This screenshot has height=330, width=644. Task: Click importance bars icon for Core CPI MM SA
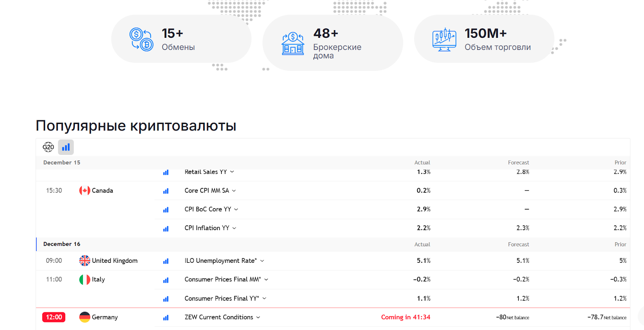166,191
